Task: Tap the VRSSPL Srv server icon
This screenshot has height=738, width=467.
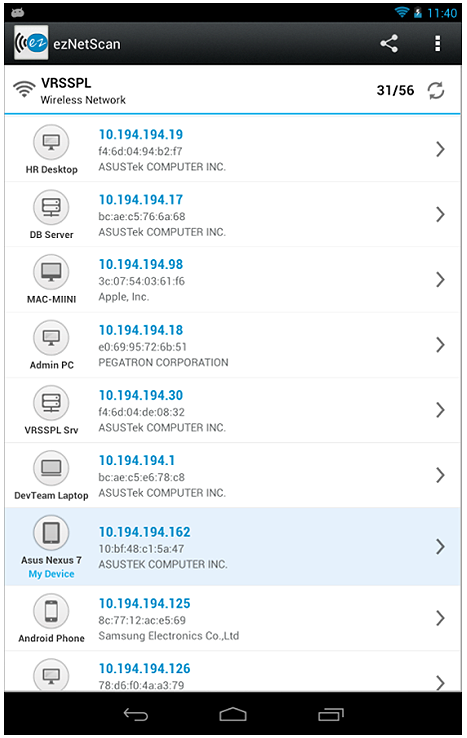Action: click(51, 403)
